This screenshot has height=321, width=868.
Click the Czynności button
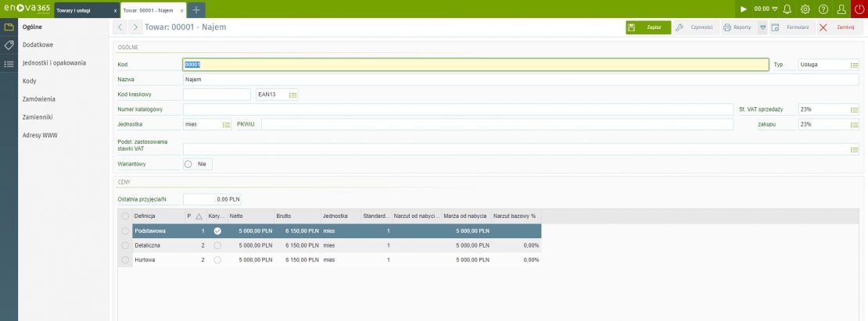[695, 27]
